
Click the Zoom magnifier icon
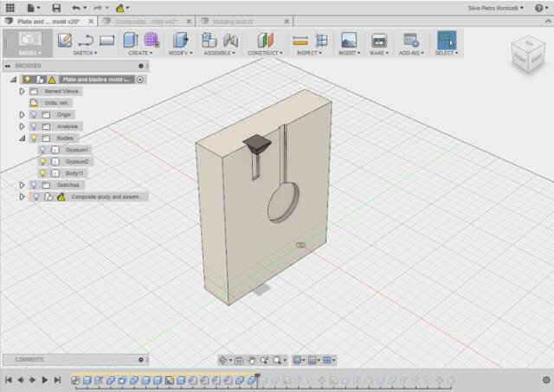tap(277, 360)
